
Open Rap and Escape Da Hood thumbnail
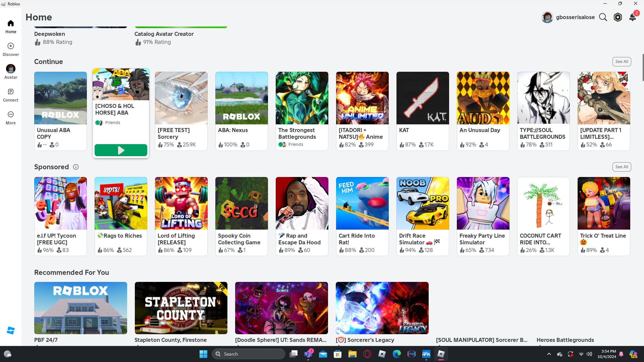tap(302, 203)
